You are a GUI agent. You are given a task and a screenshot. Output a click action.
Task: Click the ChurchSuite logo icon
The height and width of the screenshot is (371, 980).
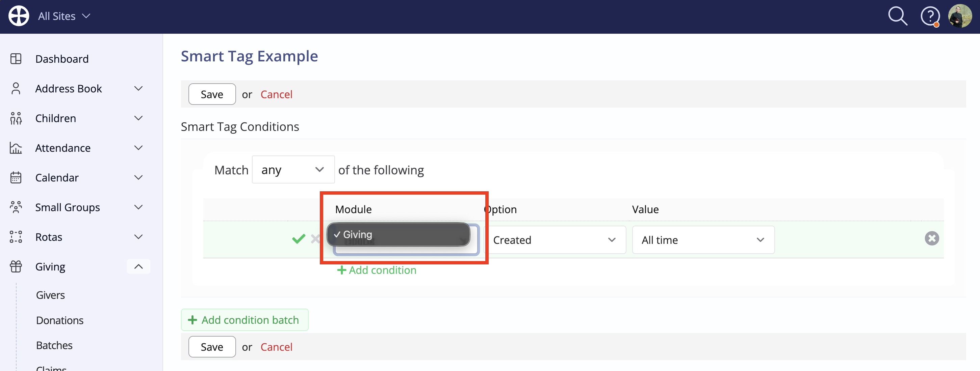(x=19, y=16)
